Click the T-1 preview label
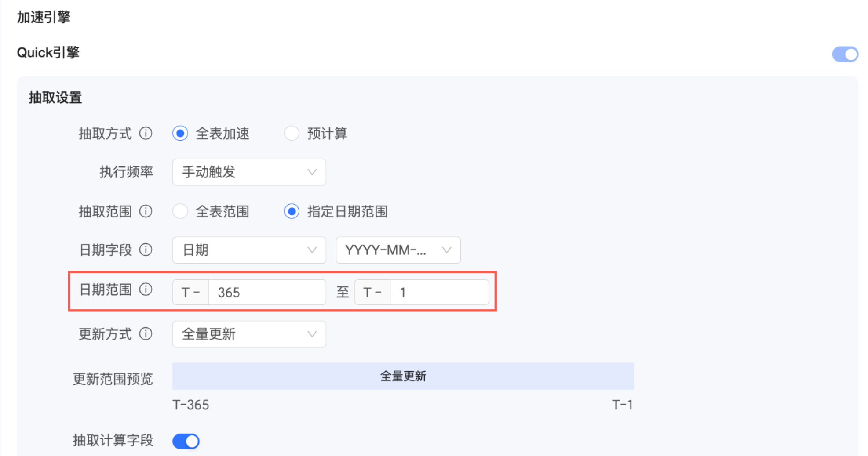The height and width of the screenshot is (456, 868). click(x=622, y=405)
